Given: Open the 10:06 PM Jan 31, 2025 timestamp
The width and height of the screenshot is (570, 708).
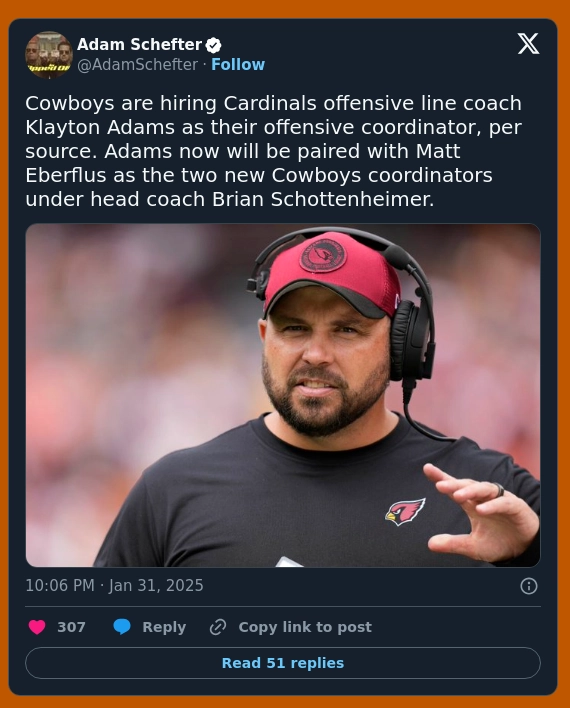Looking at the screenshot, I should [114, 586].
